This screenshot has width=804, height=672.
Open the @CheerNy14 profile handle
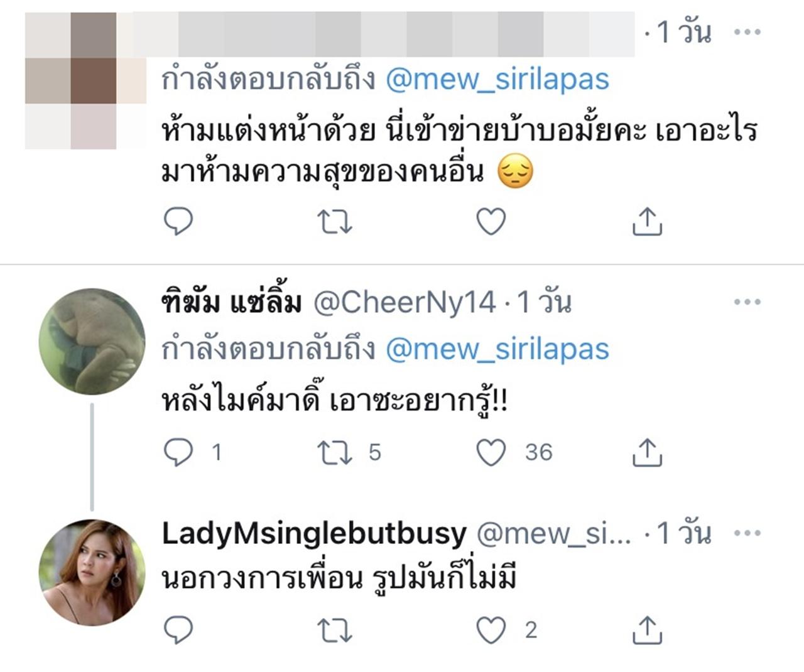coord(405,303)
